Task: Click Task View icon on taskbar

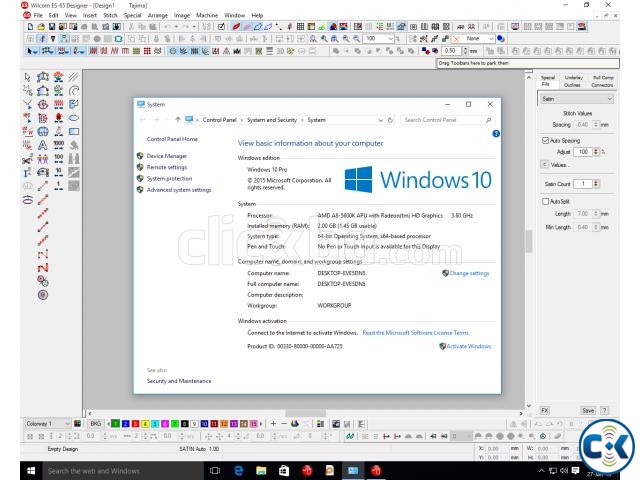Action: click(x=215, y=471)
